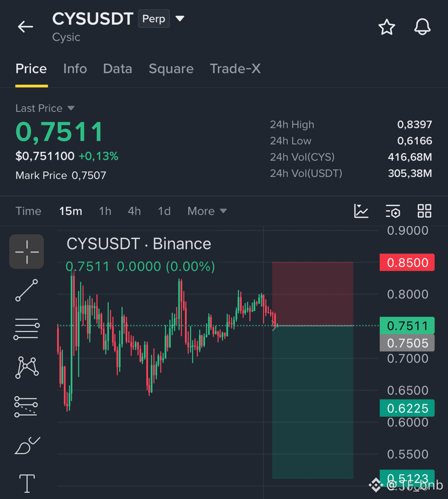Click the 24h Vol(USDT) value 305,38M

(x=410, y=173)
